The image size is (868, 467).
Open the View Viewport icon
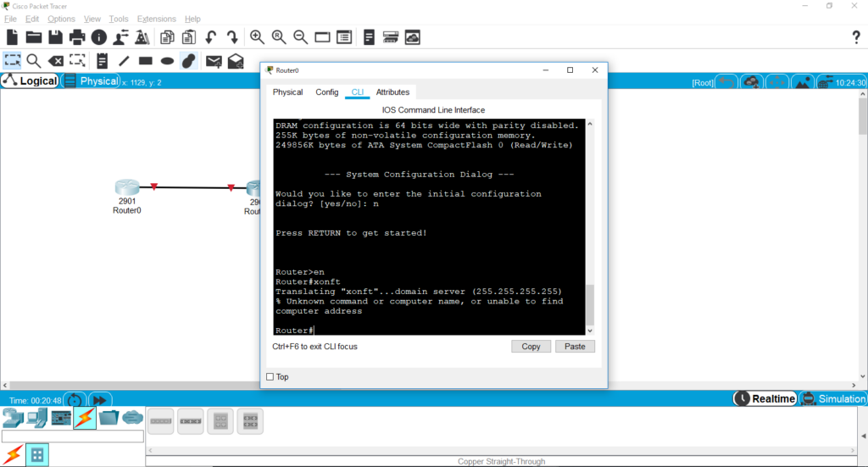pyautogui.click(x=322, y=37)
